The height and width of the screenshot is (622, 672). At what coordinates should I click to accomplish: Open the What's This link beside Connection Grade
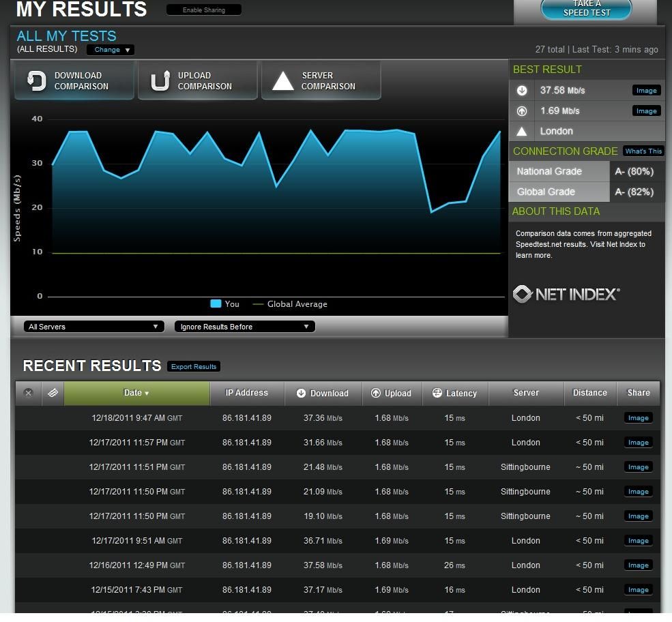pos(643,151)
